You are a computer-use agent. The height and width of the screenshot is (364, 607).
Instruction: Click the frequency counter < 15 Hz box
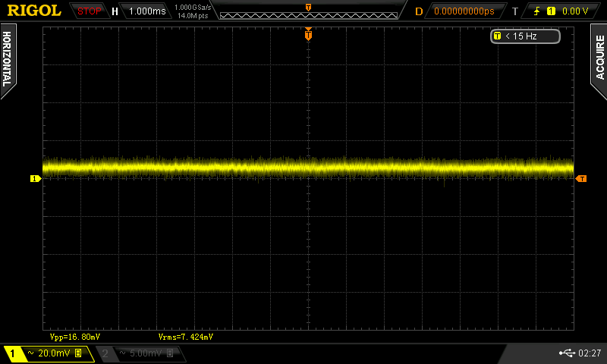(x=525, y=36)
